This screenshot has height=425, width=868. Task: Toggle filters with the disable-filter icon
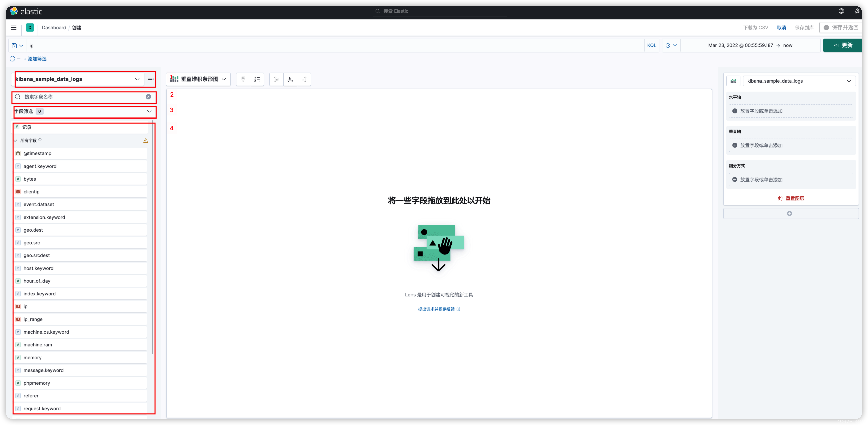(12, 59)
